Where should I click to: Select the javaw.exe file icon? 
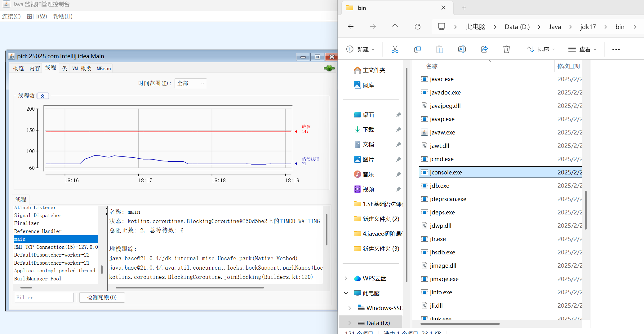tap(424, 132)
